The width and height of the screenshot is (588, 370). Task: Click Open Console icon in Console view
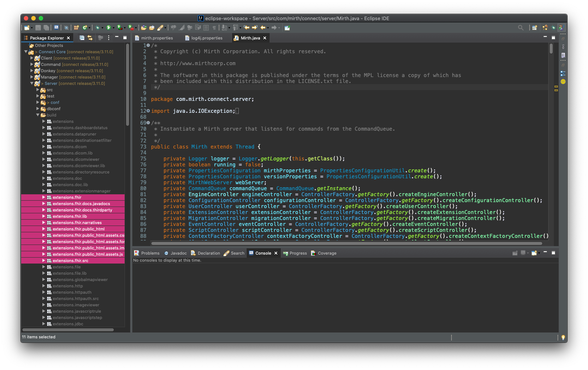pyautogui.click(x=534, y=253)
